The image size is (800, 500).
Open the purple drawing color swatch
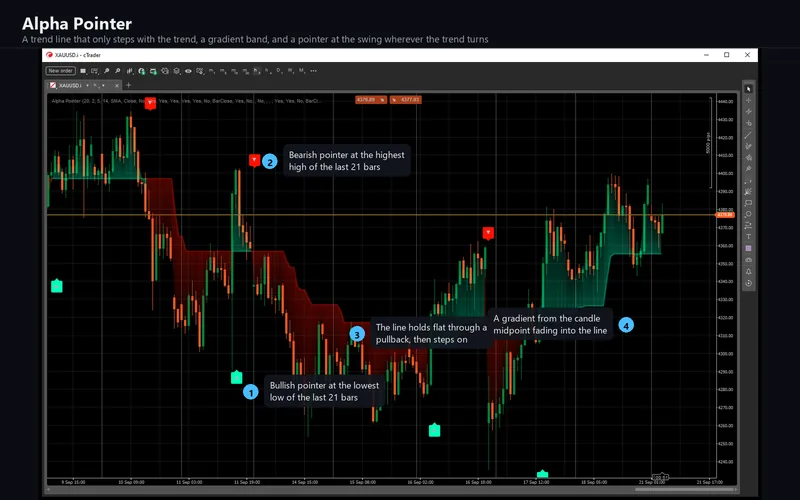[748, 248]
